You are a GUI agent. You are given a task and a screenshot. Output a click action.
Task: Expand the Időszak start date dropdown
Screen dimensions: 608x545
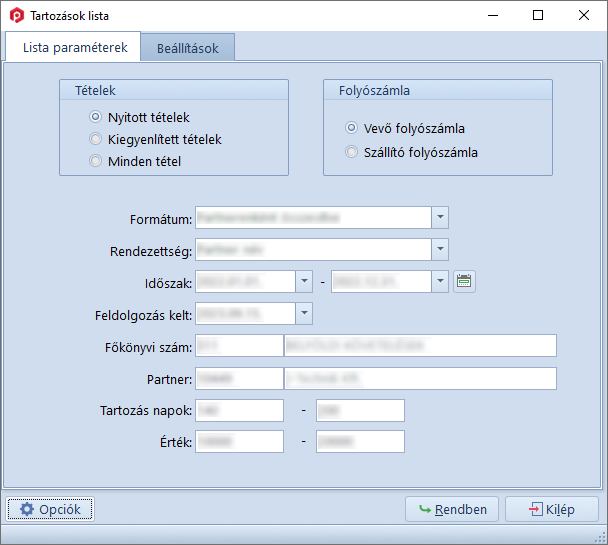(x=305, y=281)
